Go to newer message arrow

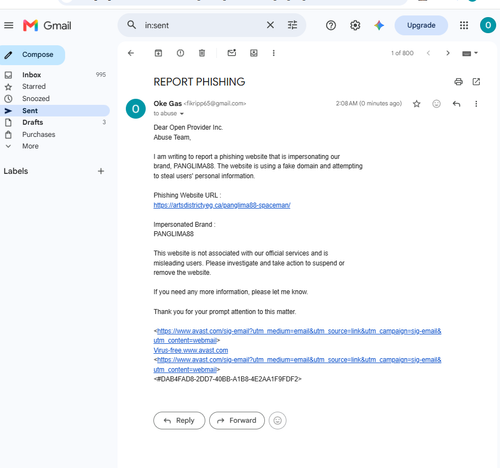(x=428, y=53)
